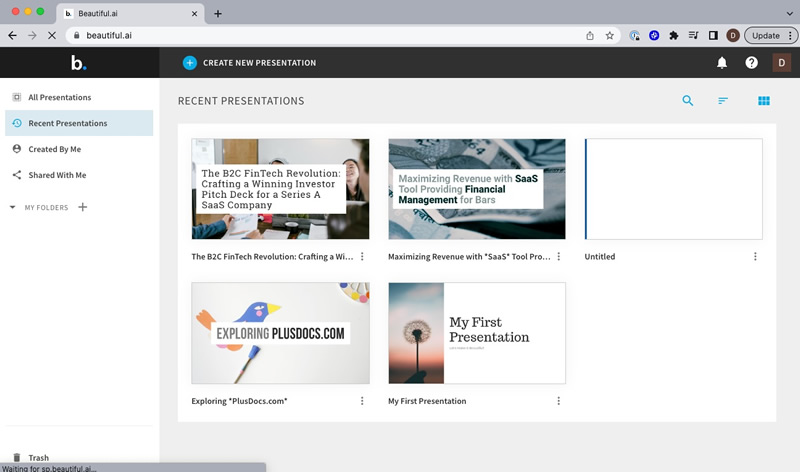Image resolution: width=800 pixels, height=472 pixels.
Task: Open options menu for My First Presentation
Action: [559, 401]
